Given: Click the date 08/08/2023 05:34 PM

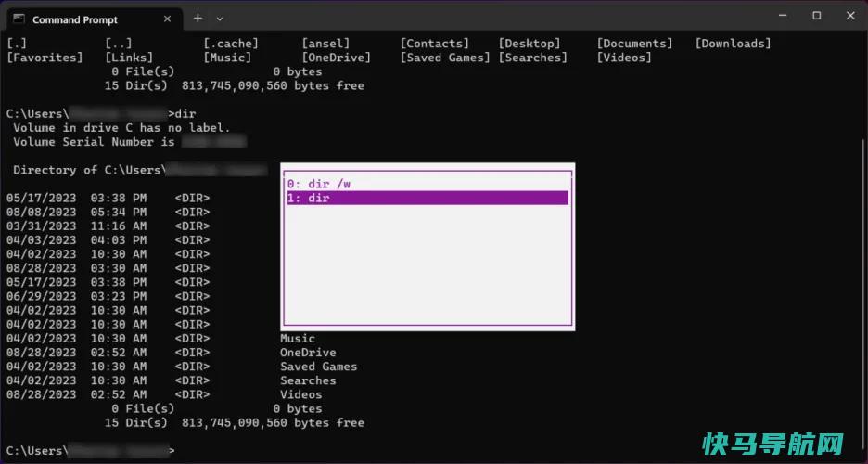Looking at the screenshot, I should (x=76, y=213).
